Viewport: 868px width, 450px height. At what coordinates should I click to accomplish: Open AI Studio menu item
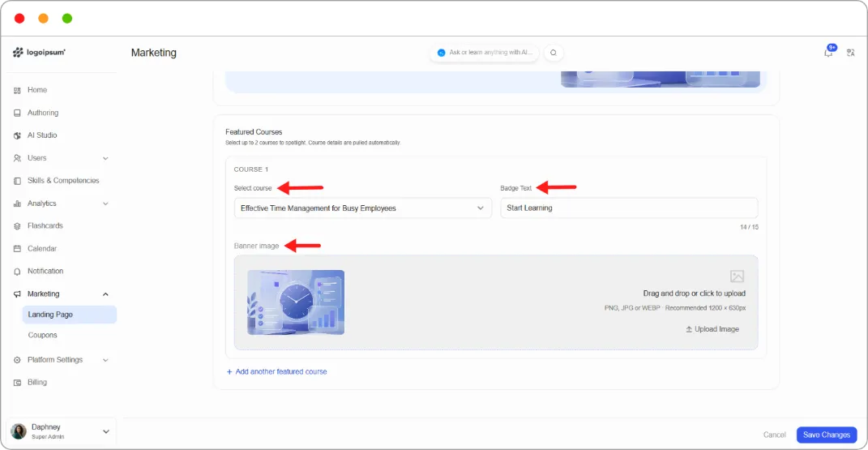tap(42, 135)
